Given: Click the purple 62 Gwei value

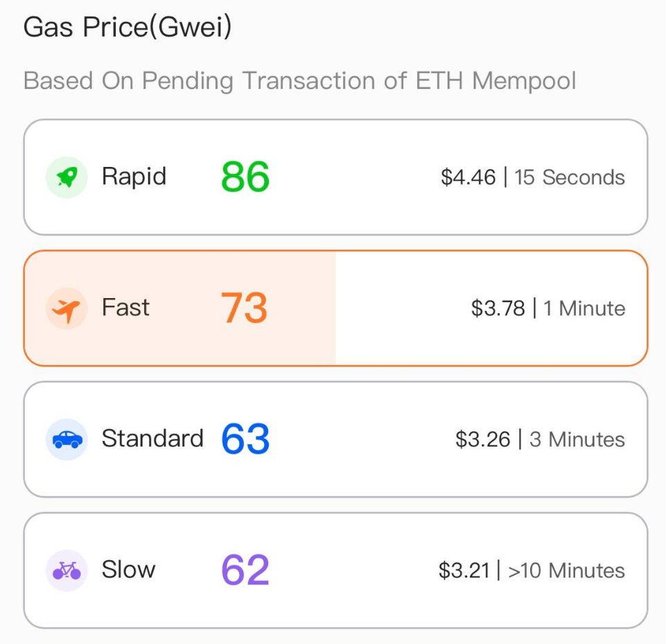Looking at the screenshot, I should (x=245, y=571).
